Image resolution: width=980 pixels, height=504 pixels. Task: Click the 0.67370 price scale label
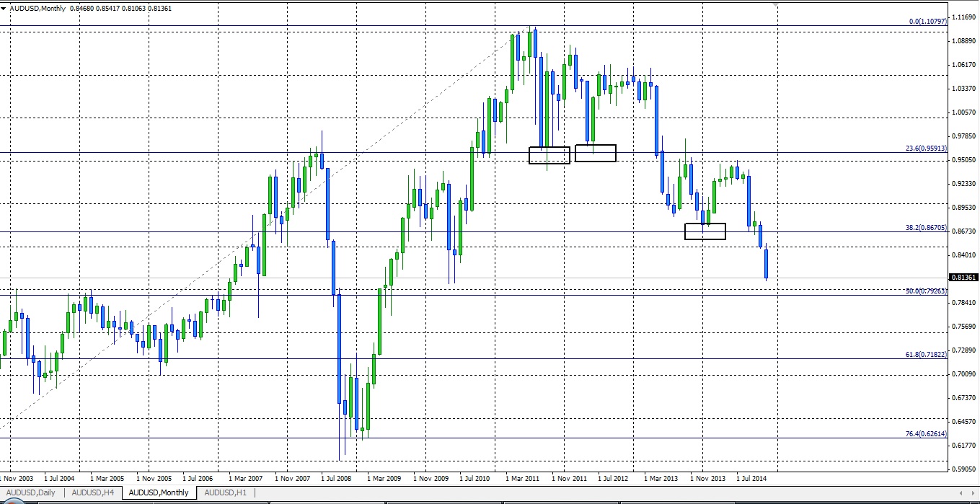pyautogui.click(x=964, y=397)
